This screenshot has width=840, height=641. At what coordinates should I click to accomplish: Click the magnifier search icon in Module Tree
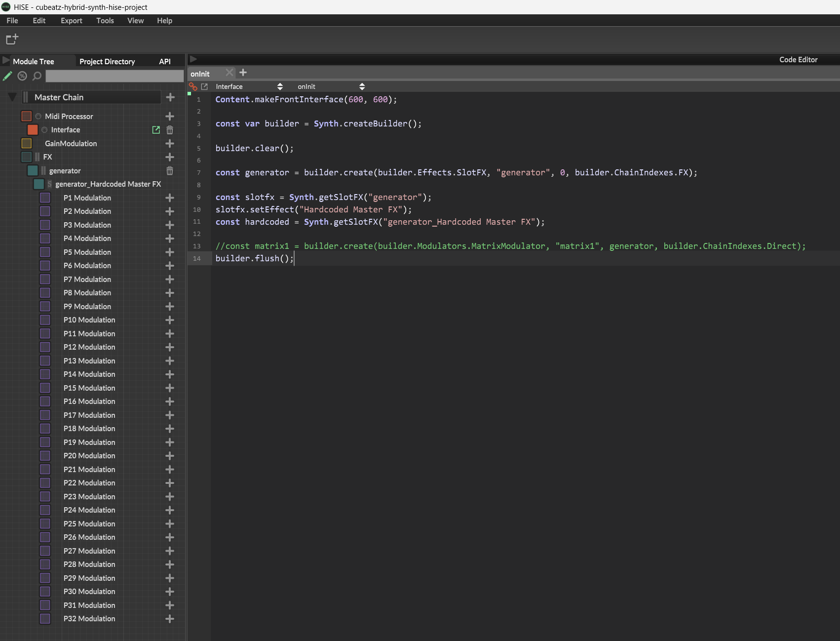coord(37,76)
